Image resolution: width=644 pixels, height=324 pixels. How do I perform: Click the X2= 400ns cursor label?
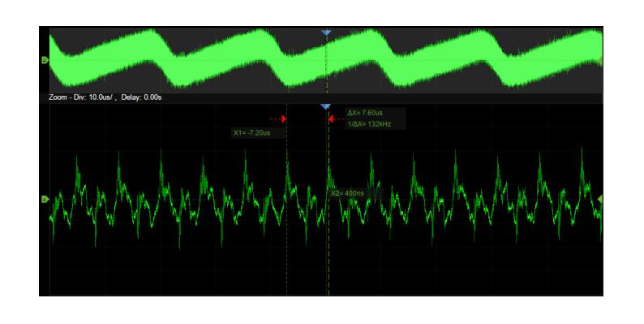coord(347,192)
